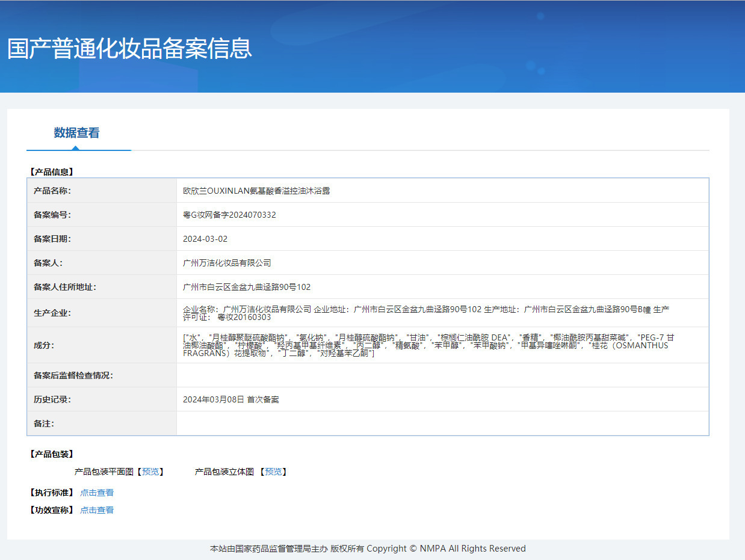Click the 【产品信息】 section heading
The width and height of the screenshot is (745, 560).
click(x=51, y=171)
